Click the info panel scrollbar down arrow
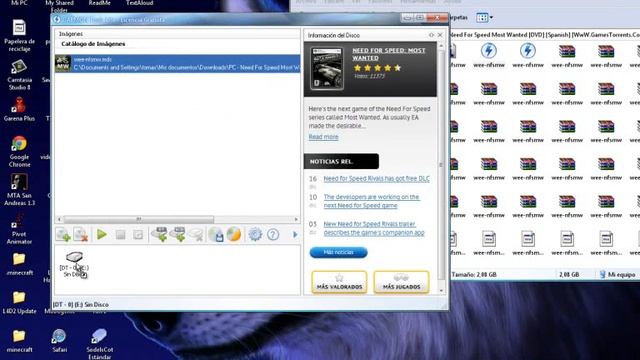 pos(441,290)
